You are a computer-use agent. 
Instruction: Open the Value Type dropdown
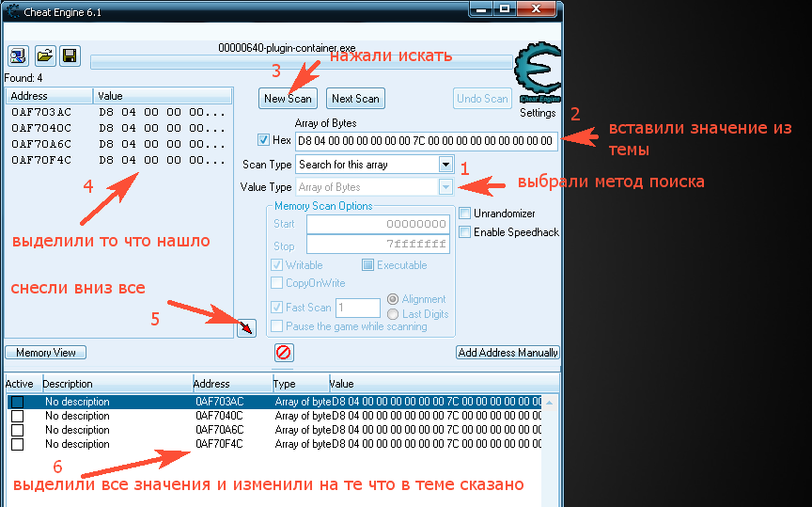pyautogui.click(x=445, y=187)
